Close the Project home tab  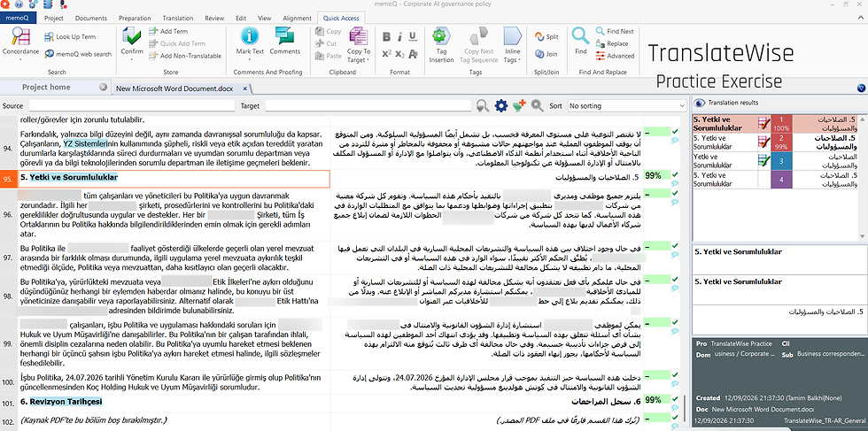pos(103,87)
